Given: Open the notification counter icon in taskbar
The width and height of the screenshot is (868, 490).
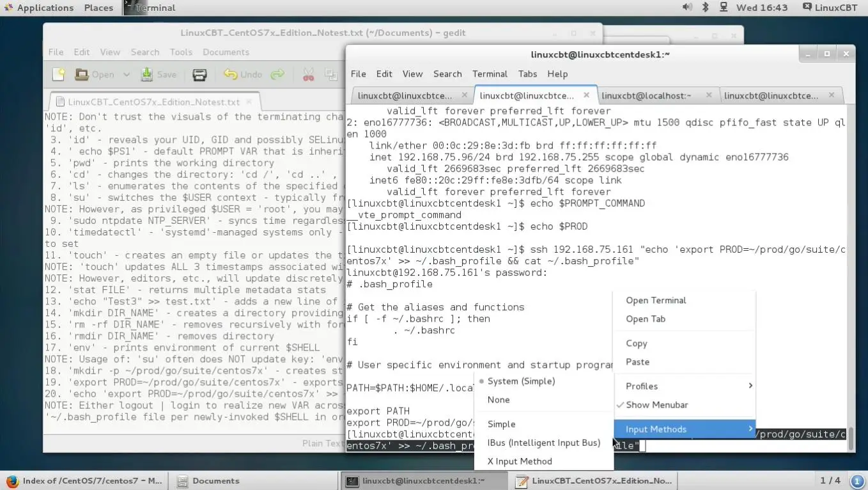Looking at the screenshot, I should pyautogui.click(x=857, y=480).
